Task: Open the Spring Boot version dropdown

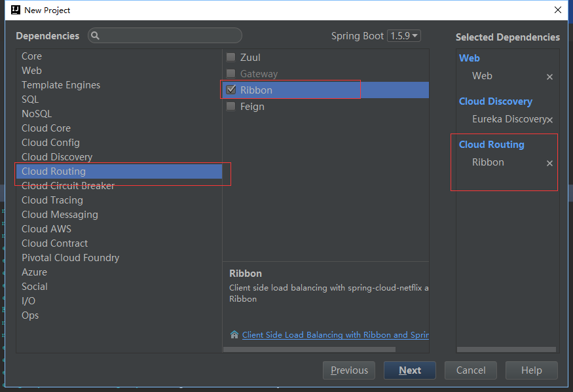Action: [404, 36]
